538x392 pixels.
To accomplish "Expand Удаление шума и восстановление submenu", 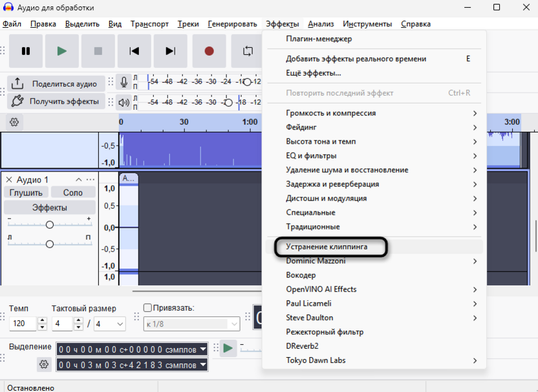I will pyautogui.click(x=374, y=170).
